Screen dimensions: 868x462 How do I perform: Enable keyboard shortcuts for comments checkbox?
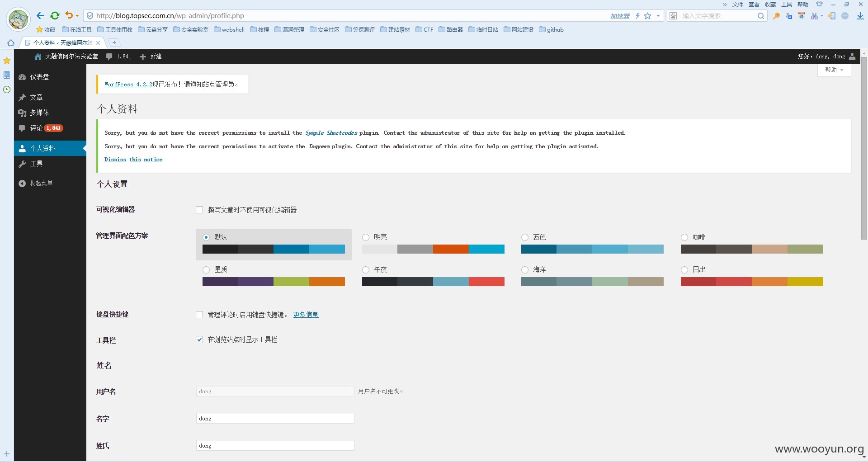[x=199, y=315]
